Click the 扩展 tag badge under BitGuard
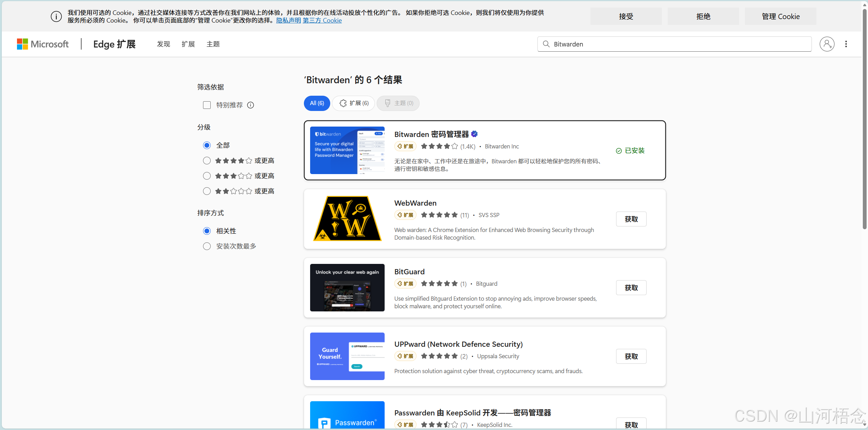Viewport: 868px width, 430px height. tap(405, 284)
